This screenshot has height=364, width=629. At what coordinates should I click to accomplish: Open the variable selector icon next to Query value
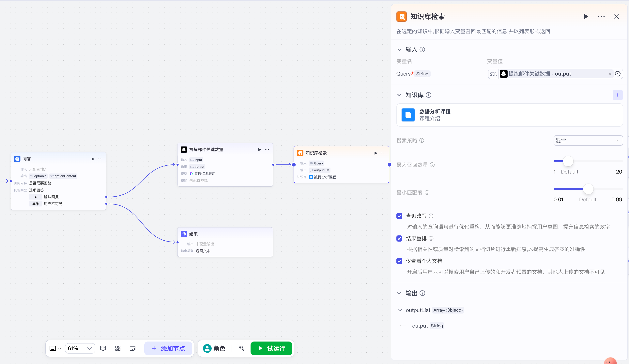618,74
